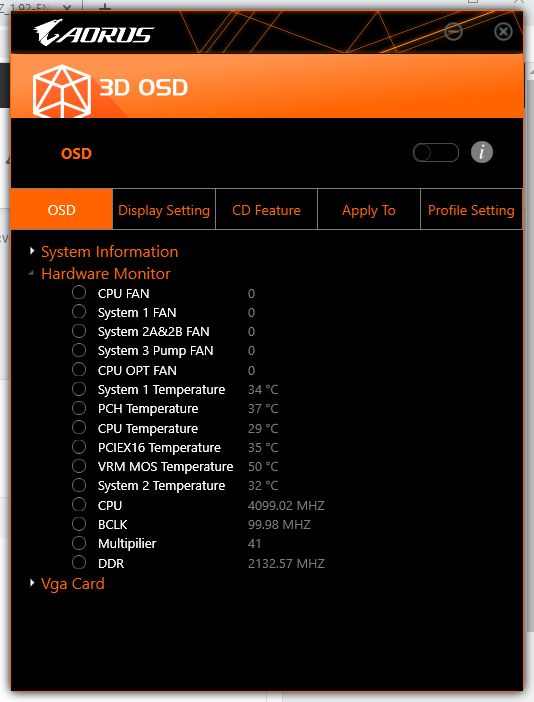Click the 34 °C System 1 value

pos(263,390)
